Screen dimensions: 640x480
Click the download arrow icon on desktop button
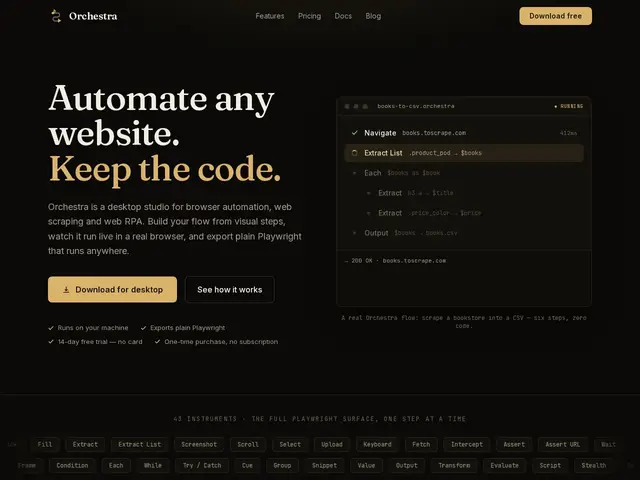click(66, 290)
